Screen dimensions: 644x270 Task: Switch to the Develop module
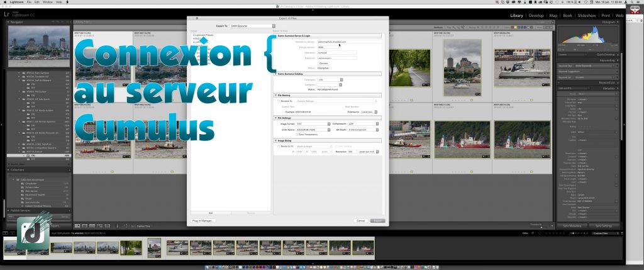(536, 16)
